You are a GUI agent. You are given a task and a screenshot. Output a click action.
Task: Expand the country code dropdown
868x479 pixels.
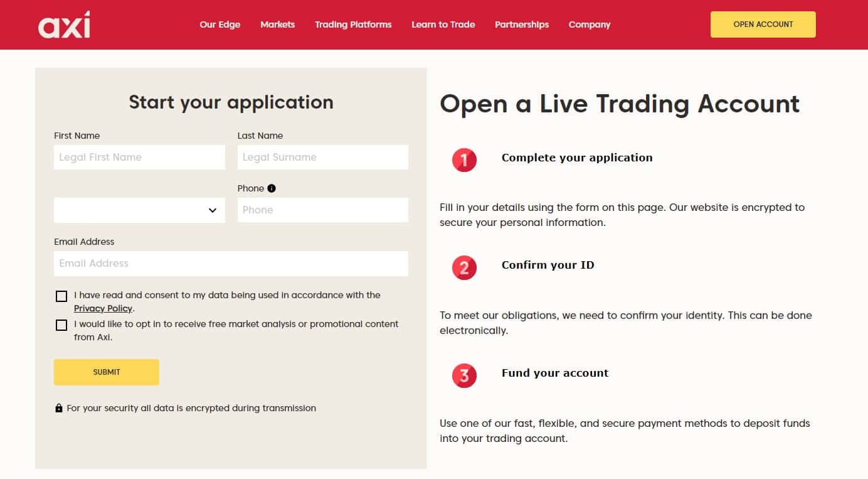pos(139,210)
